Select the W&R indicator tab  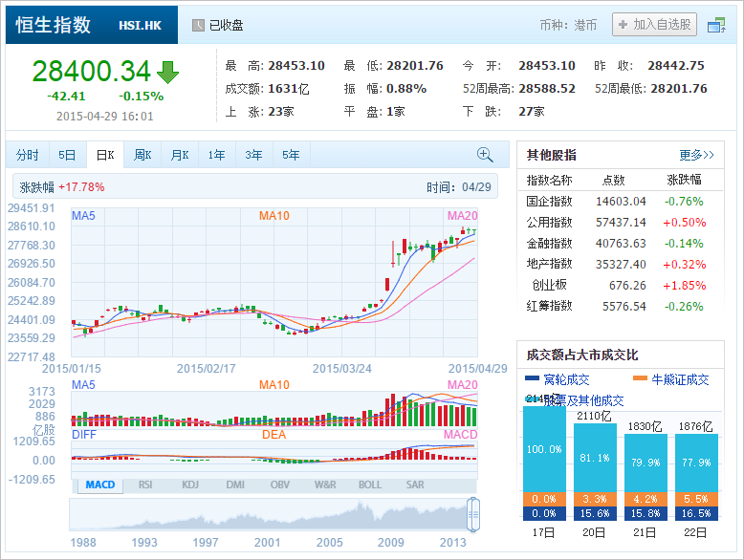(x=325, y=485)
